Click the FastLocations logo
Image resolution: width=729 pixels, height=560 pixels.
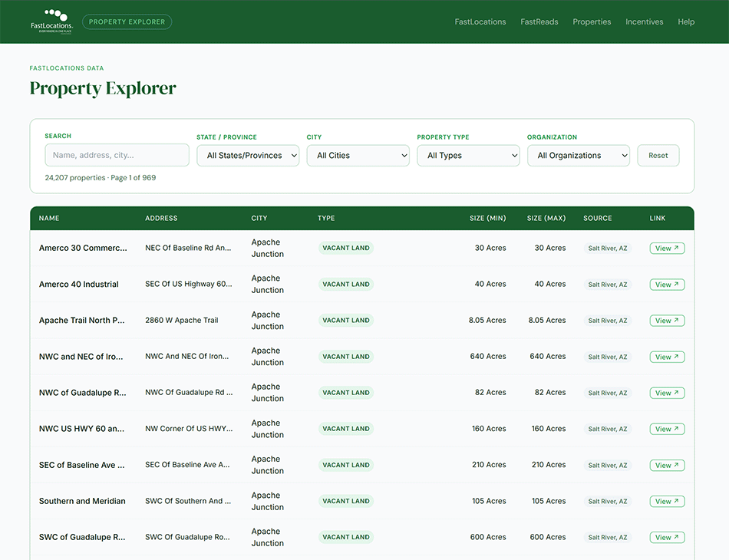coord(51,21)
